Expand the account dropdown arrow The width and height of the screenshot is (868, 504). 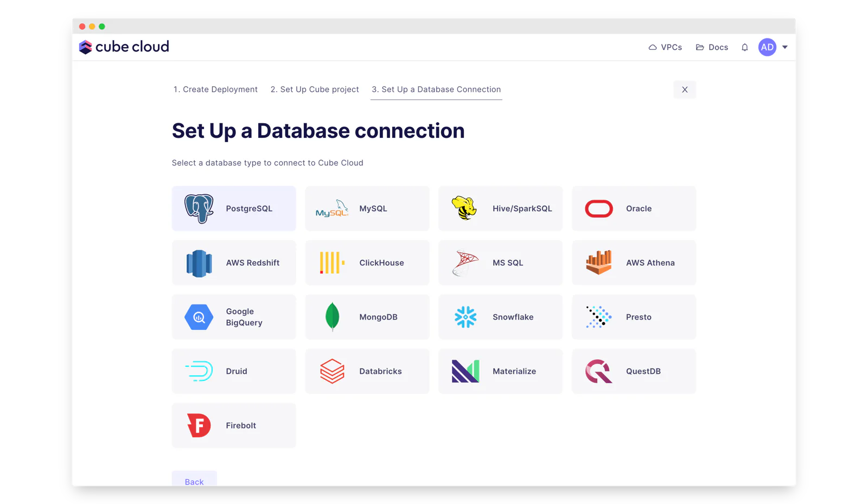pyautogui.click(x=785, y=47)
